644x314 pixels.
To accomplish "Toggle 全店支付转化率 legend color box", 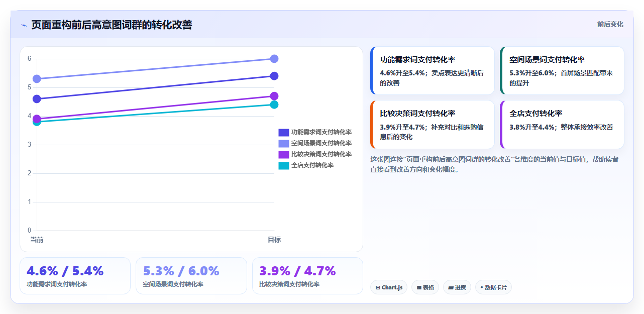I will click(x=284, y=165).
